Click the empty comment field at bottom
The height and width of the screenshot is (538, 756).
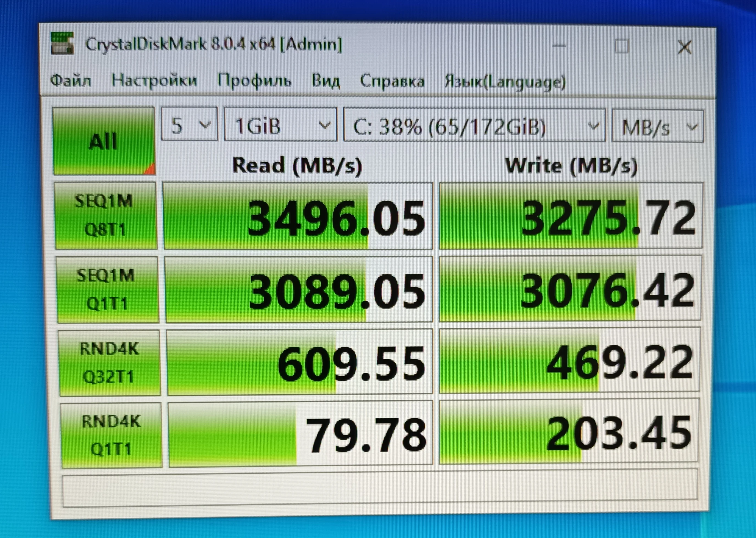pos(379,489)
